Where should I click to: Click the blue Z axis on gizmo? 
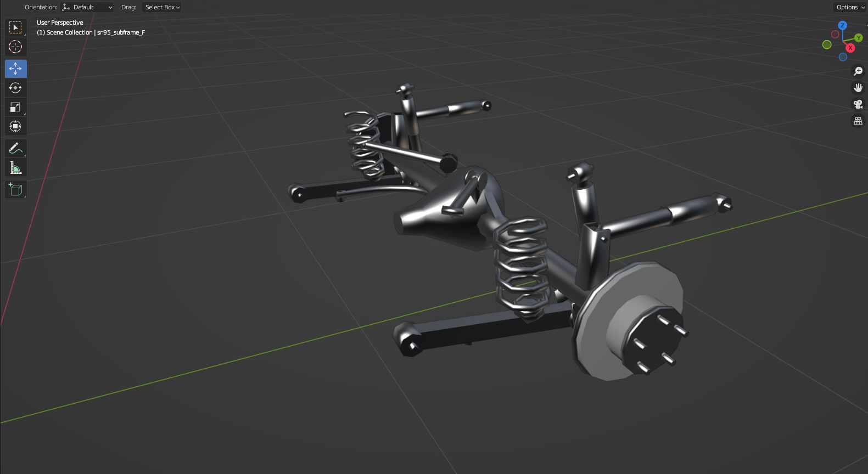coord(842,25)
